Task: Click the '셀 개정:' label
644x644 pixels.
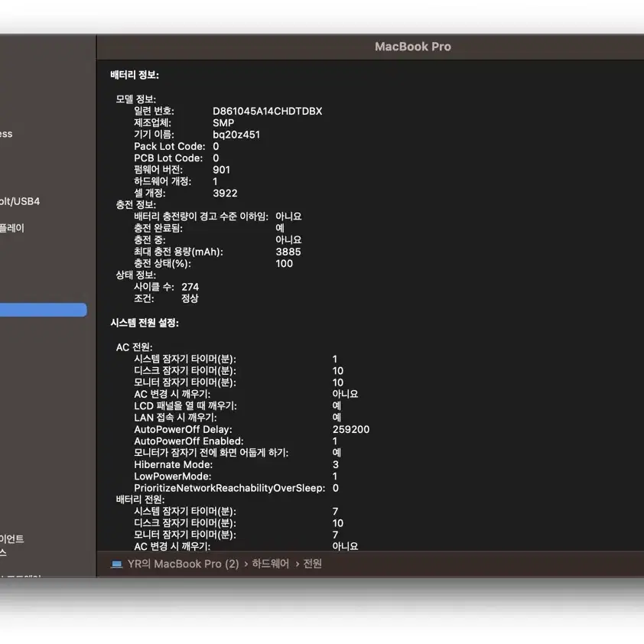Action: pyautogui.click(x=149, y=193)
